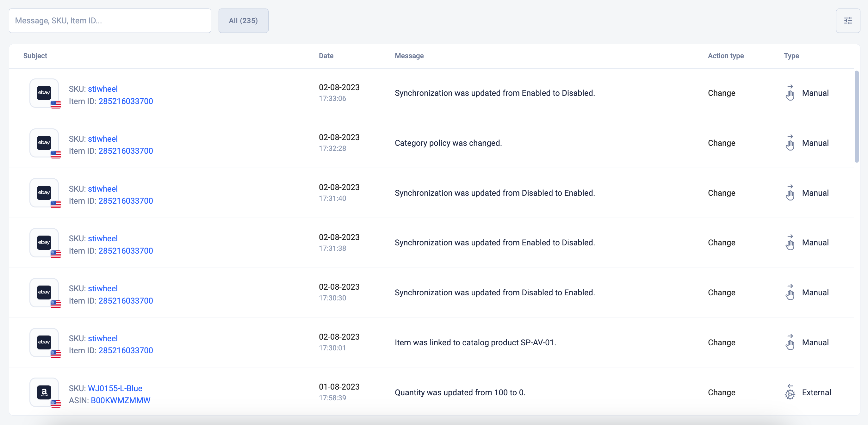This screenshot has width=868, height=425.
Task: Click eBay icon on 17:30:01 catalog row
Action: [x=44, y=342]
